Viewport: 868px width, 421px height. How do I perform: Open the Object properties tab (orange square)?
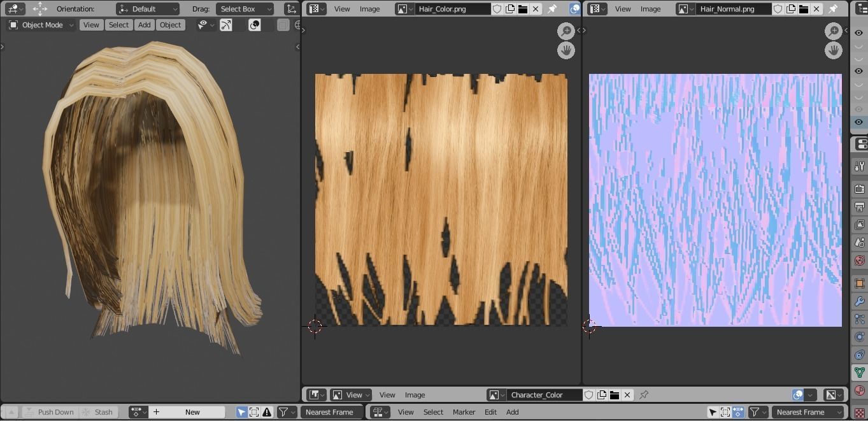860,283
